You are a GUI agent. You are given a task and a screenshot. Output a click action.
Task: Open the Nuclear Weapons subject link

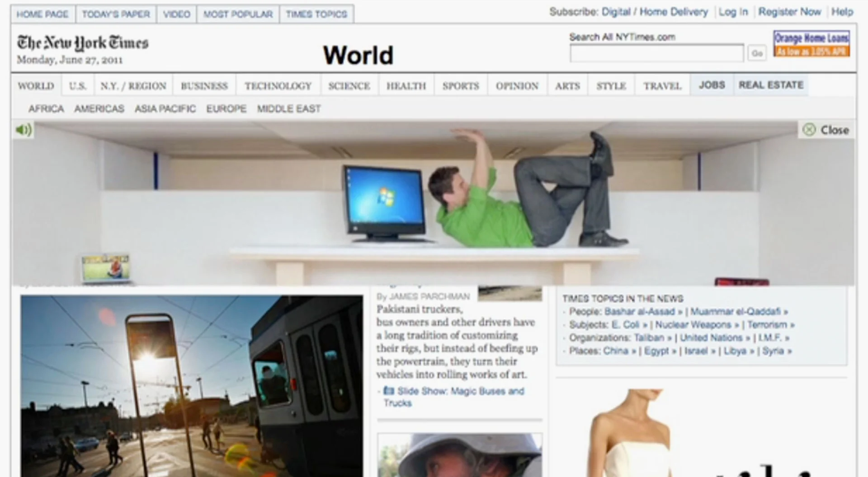point(696,325)
